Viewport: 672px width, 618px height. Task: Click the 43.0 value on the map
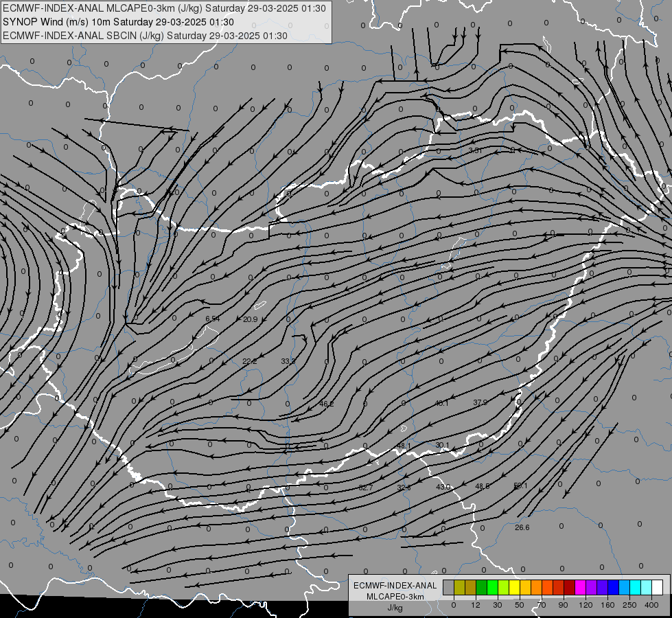click(443, 488)
